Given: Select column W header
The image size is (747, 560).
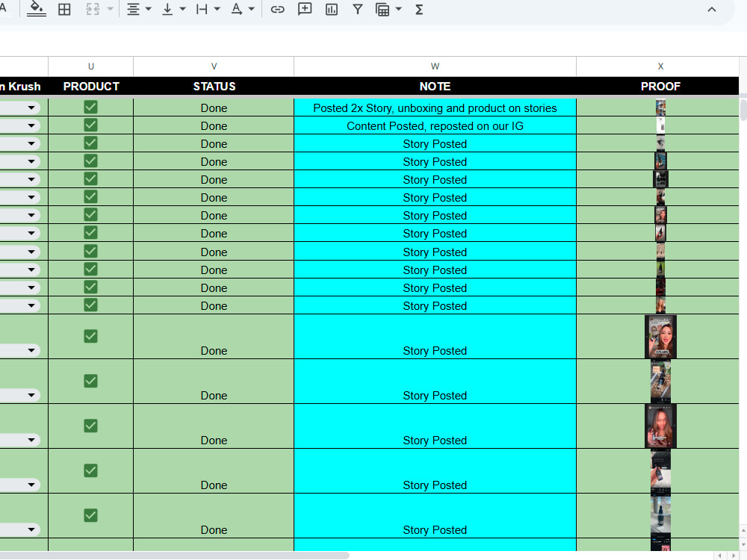Looking at the screenshot, I should point(435,66).
